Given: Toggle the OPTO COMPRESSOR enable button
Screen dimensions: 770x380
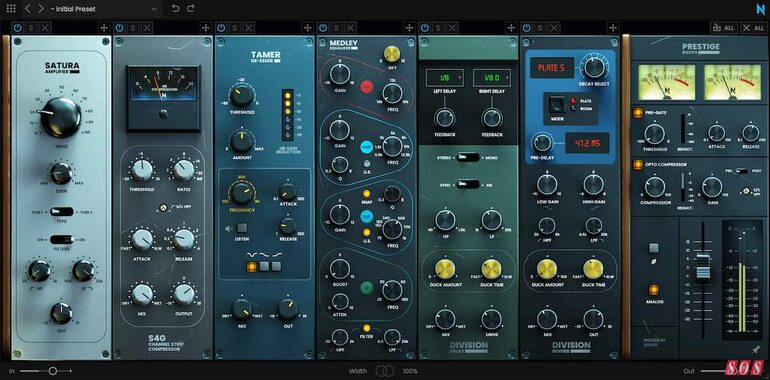Looking at the screenshot, I should point(637,164).
